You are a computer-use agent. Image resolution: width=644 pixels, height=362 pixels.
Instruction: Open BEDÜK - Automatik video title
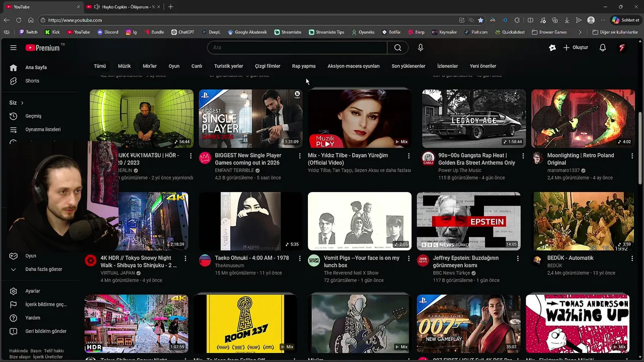click(x=570, y=258)
